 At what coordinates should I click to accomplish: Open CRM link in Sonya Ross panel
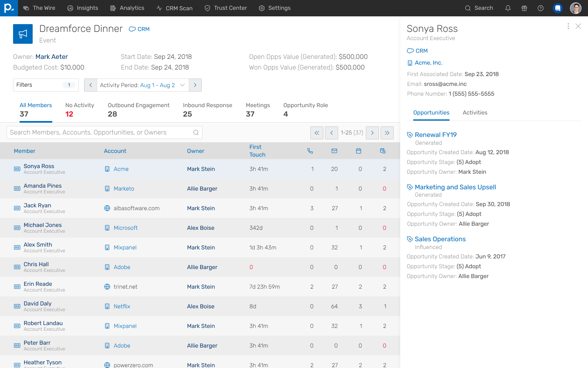[x=417, y=51]
